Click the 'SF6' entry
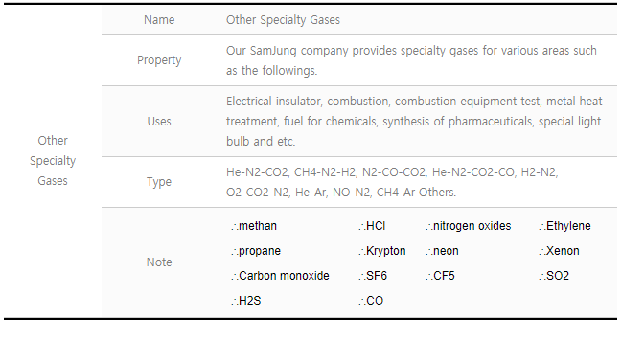The image size is (622, 364). (x=373, y=276)
